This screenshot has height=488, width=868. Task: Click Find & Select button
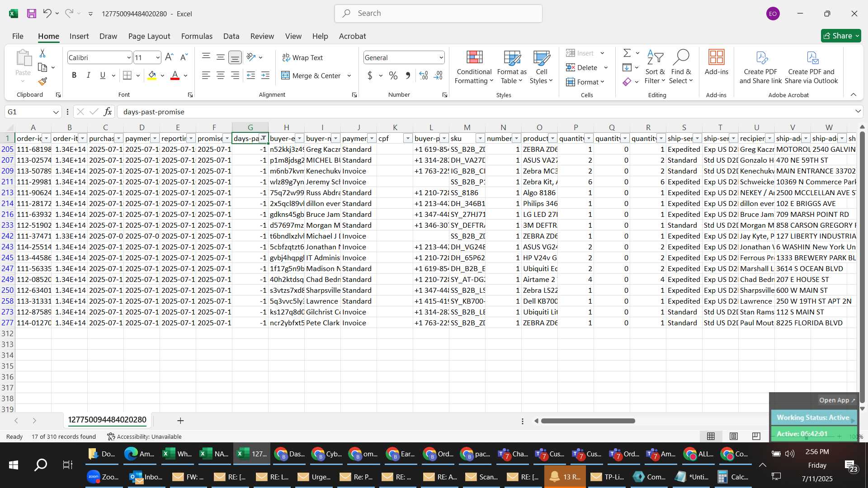(681, 67)
